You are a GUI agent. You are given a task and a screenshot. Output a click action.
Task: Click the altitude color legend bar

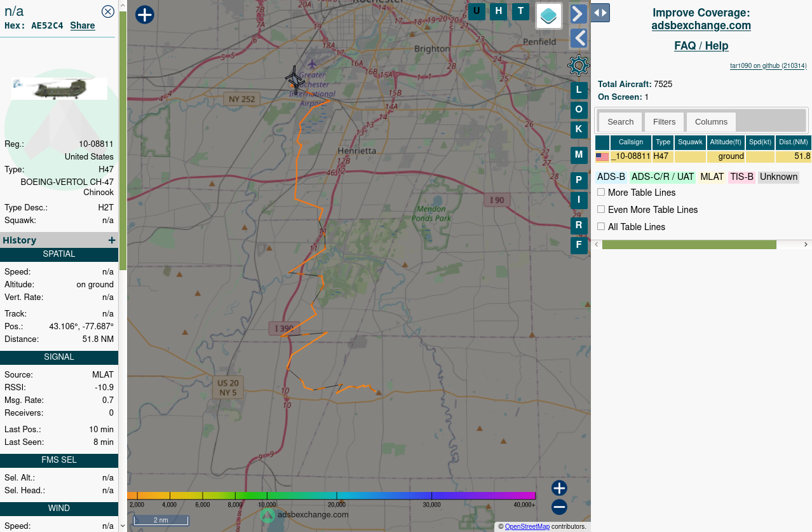pyautogui.click(x=332, y=496)
